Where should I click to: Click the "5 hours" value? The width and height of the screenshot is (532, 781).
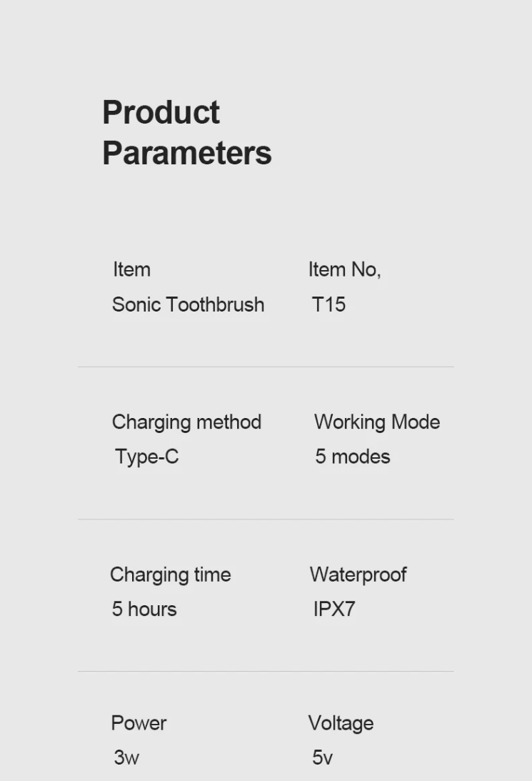(144, 610)
